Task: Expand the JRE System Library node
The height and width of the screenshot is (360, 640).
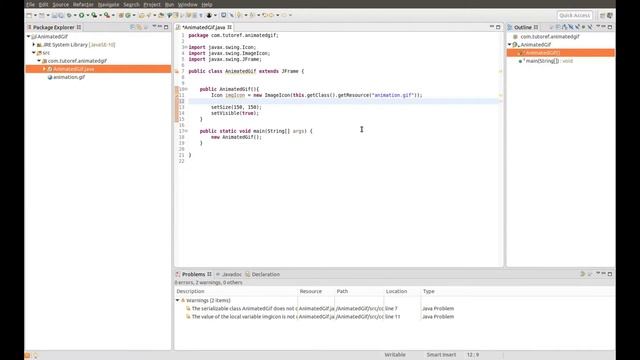Action: point(34,44)
